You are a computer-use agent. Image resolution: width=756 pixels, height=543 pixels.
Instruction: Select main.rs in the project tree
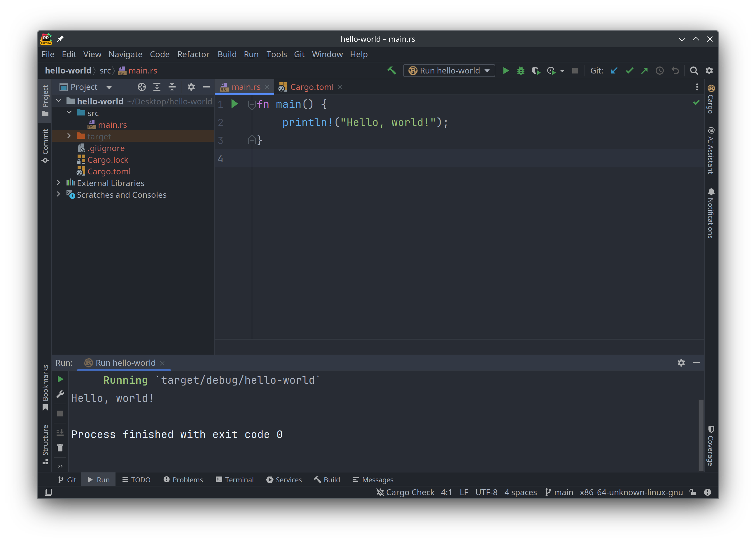pos(112,125)
